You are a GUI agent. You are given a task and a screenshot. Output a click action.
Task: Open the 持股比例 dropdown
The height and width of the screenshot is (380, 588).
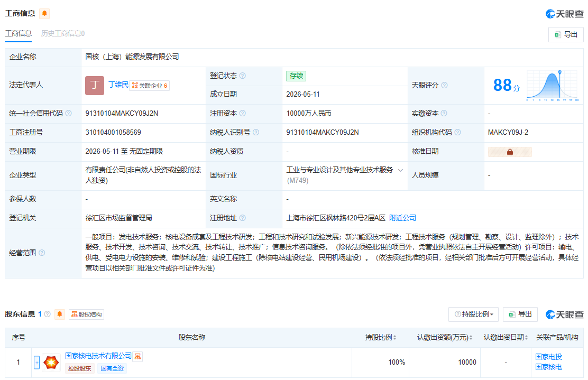(x=473, y=314)
